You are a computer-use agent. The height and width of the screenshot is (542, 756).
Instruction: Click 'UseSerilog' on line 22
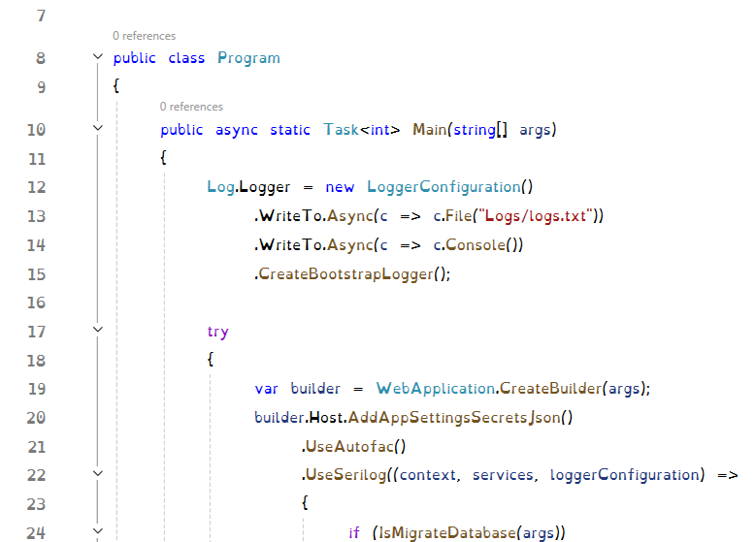346,475
